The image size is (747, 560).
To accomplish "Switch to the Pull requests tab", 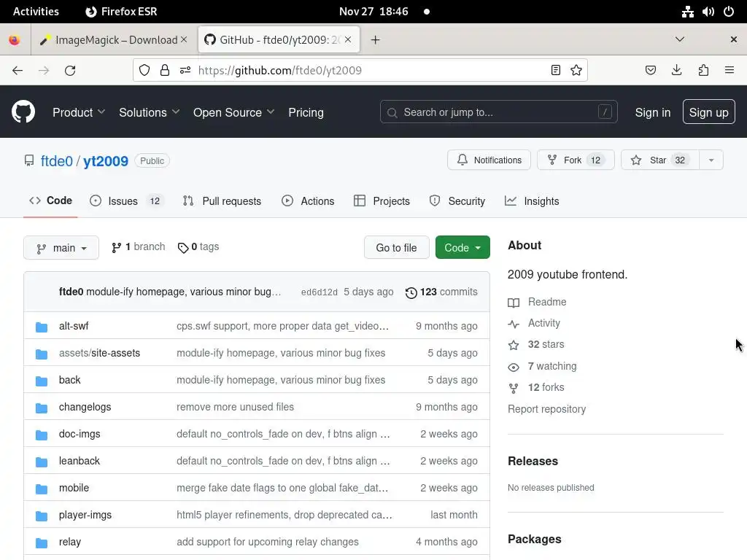I will 222,201.
